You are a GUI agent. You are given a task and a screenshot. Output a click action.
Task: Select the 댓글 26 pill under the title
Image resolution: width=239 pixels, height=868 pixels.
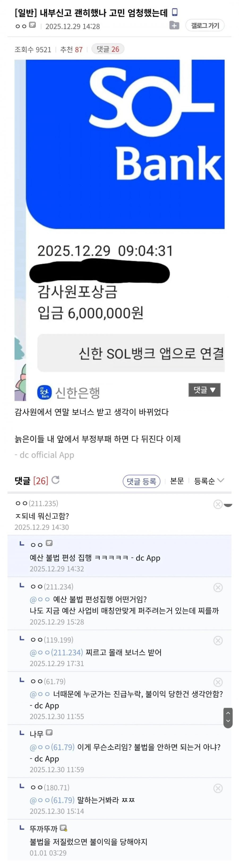click(108, 49)
